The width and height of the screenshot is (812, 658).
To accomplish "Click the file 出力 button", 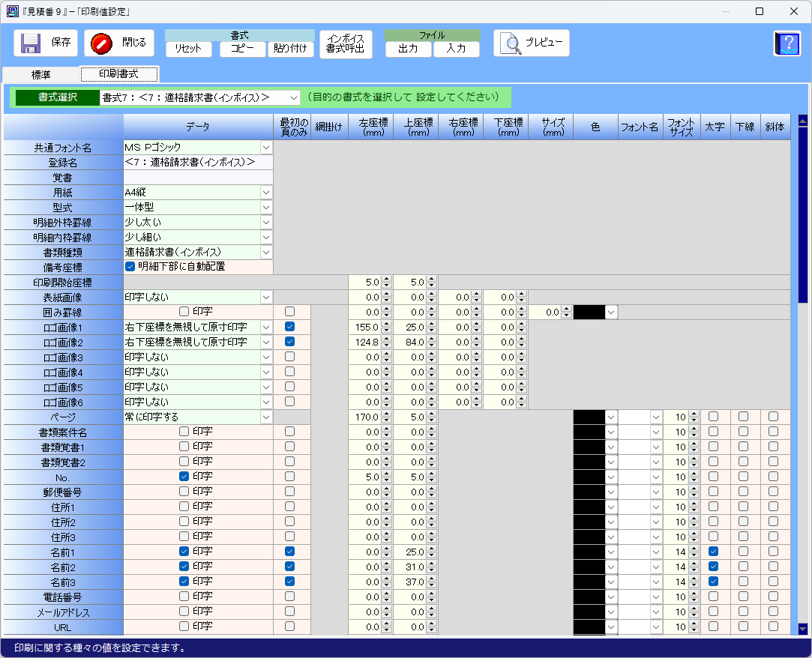I will (x=408, y=49).
